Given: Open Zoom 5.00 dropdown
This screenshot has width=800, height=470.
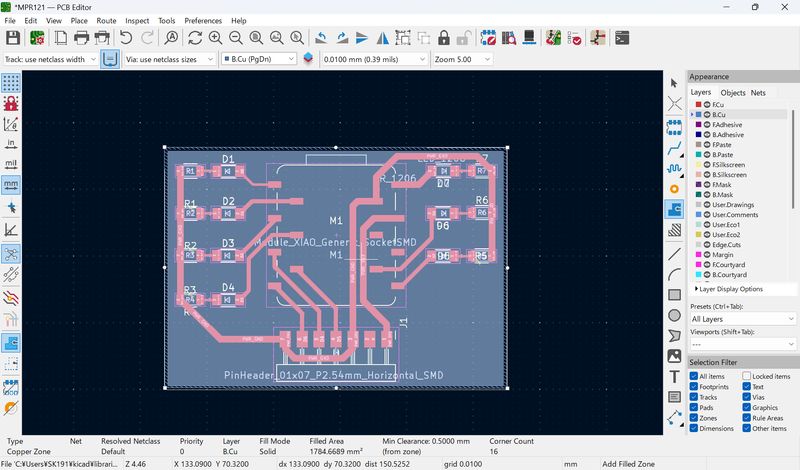Looking at the screenshot, I should 462,59.
